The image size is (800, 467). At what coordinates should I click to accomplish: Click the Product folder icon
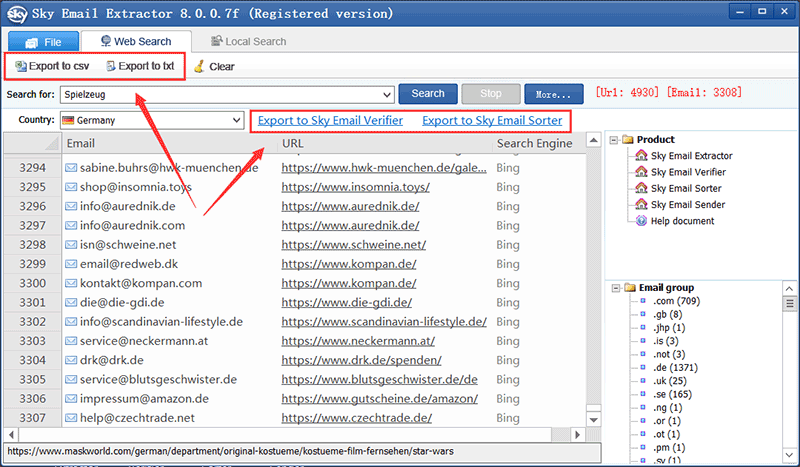click(628, 139)
